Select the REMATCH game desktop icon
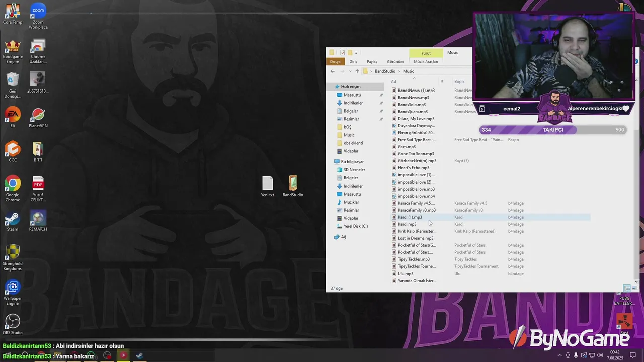 (x=38, y=221)
